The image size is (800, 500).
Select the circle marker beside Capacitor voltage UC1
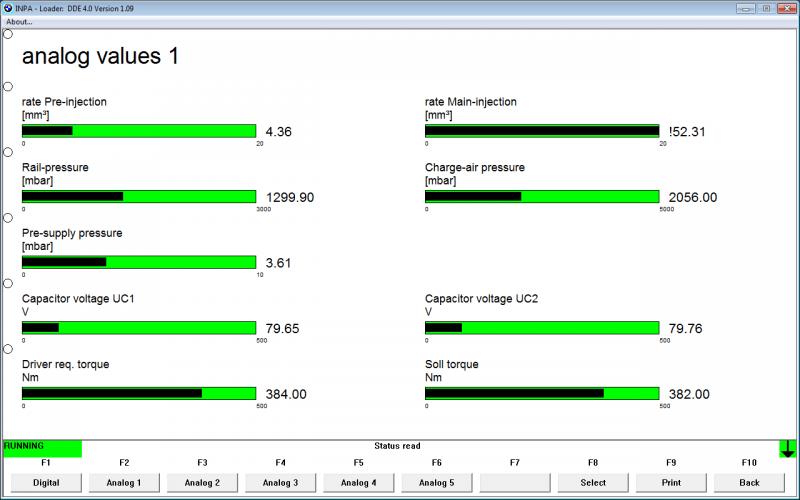[8, 283]
